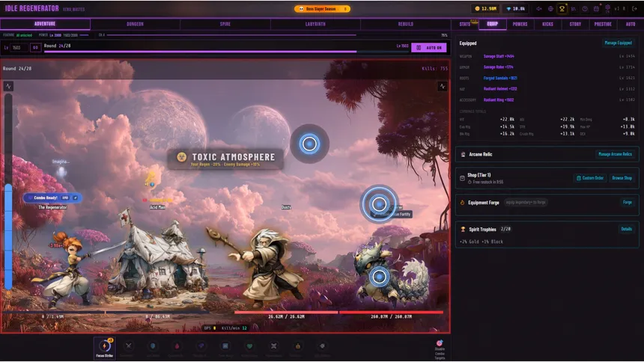Open the Auto tab
The height and width of the screenshot is (362, 644).
tap(631, 24)
